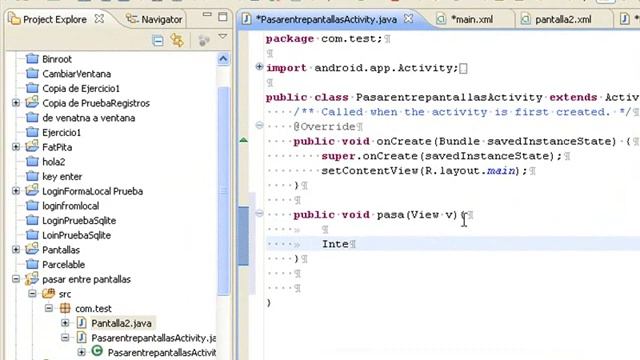Expand the LoginFormaLocal Prueba project
Image resolution: width=640 pixels, height=360 pixels.
pyautogui.click(x=16, y=191)
